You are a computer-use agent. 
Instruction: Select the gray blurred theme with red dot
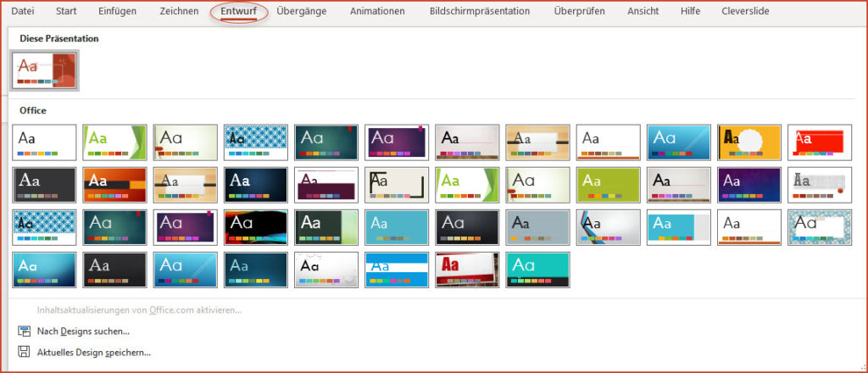click(820, 185)
